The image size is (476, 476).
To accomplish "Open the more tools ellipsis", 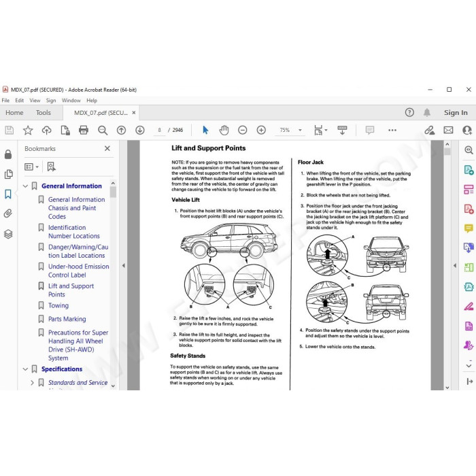I will [x=392, y=131].
